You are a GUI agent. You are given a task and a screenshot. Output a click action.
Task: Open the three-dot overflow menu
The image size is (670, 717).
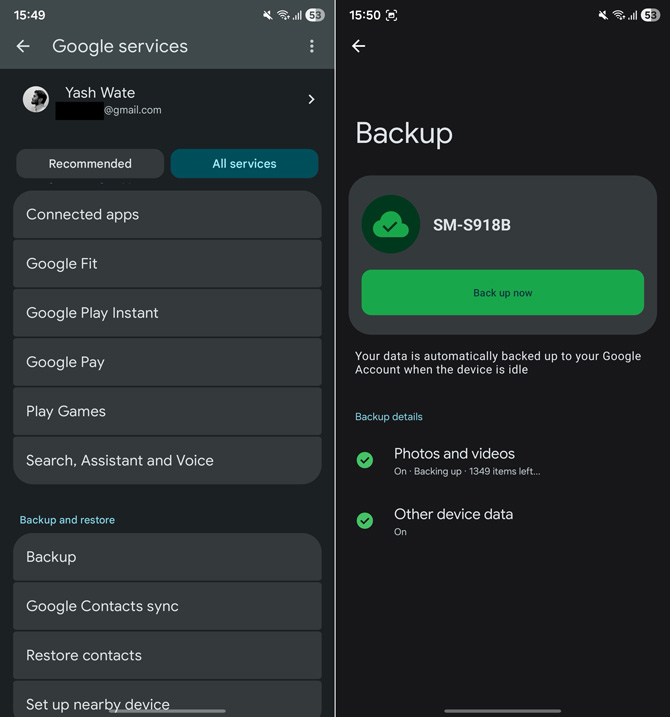point(311,46)
